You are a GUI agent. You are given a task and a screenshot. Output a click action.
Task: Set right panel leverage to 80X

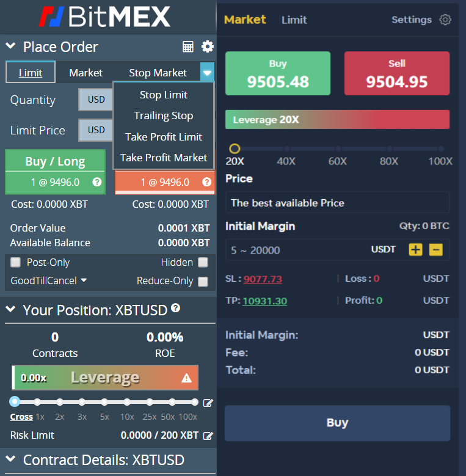click(390, 148)
